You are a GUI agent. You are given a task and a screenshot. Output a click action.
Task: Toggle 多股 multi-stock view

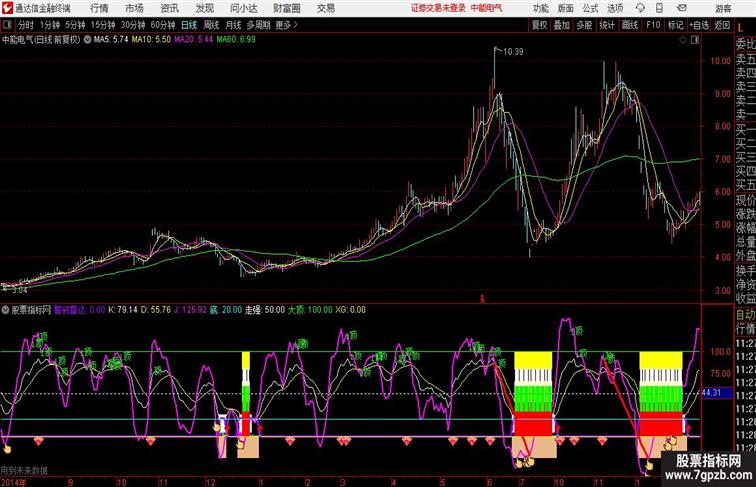point(584,25)
